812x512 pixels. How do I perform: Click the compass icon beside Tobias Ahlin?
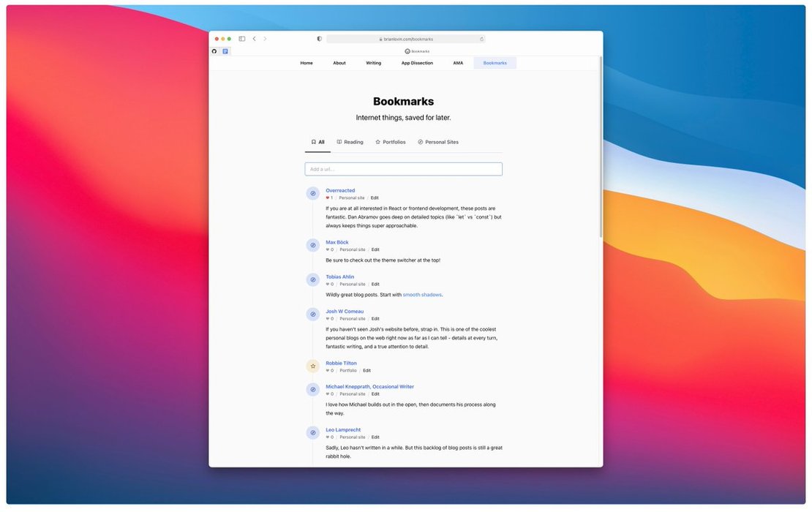pos(313,280)
